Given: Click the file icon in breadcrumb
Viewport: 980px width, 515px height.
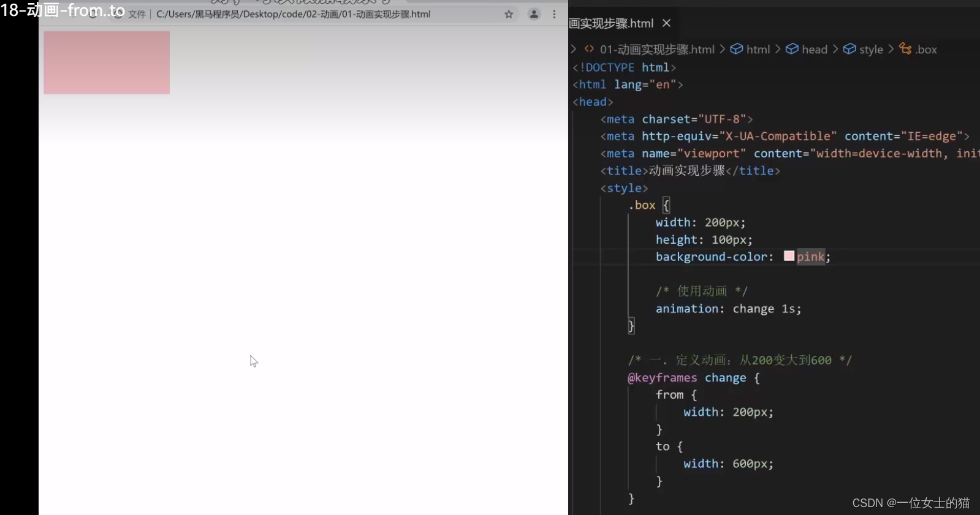Looking at the screenshot, I should tap(589, 49).
